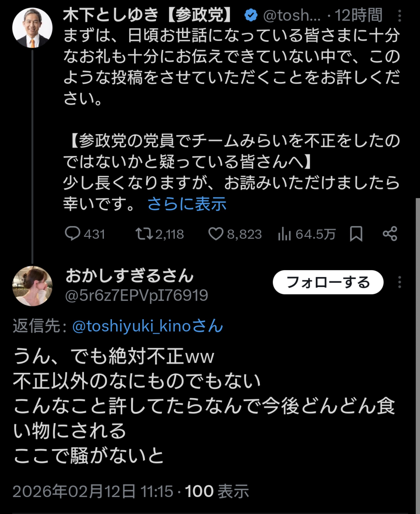
Task: Tap the share icon on top post
Action: coord(390,234)
